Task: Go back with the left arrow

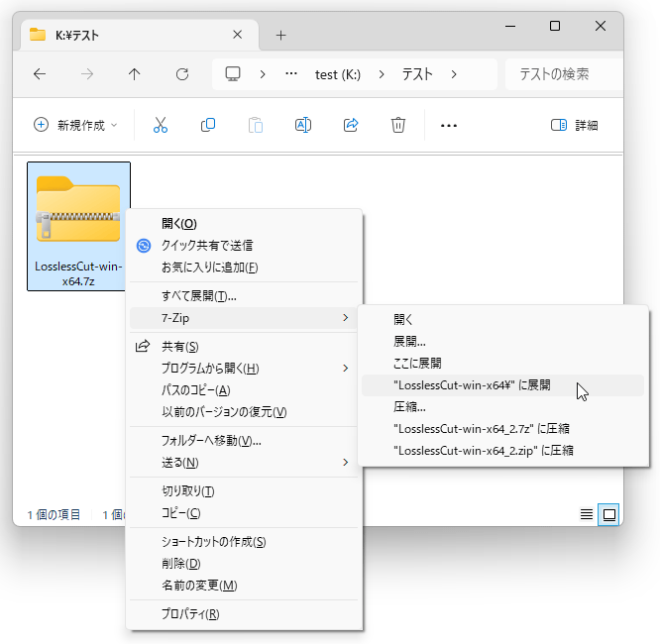Action: 40,74
